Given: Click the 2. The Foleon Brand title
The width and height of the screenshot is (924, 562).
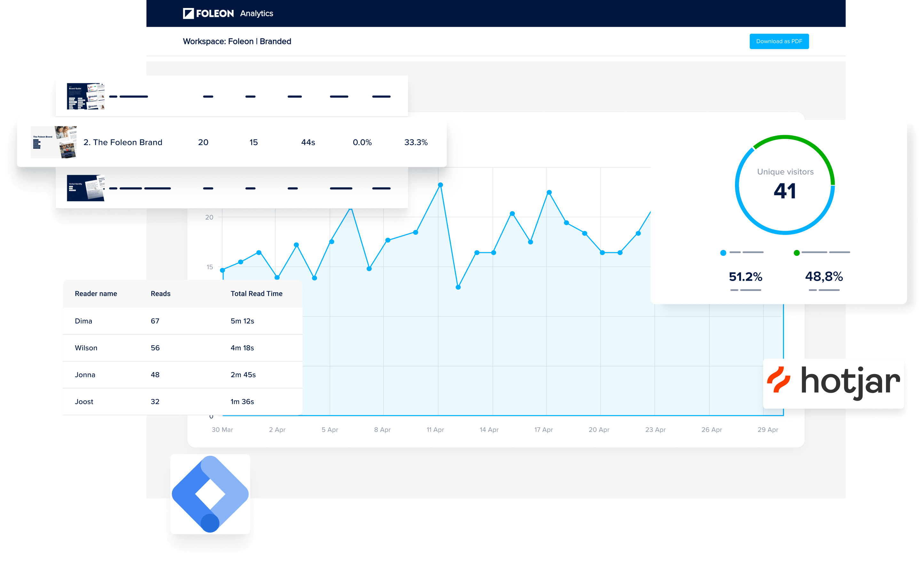Looking at the screenshot, I should coord(122,142).
